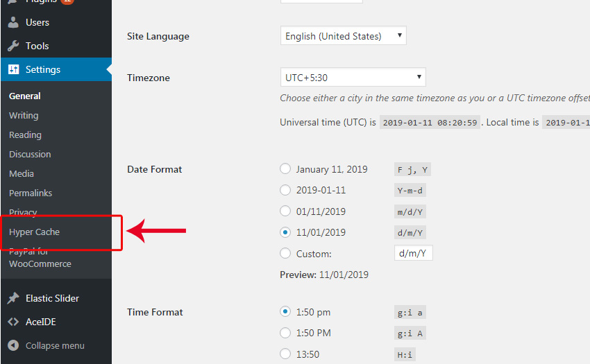Select date format January 11, 2019
590x364 pixels.
pyautogui.click(x=285, y=168)
